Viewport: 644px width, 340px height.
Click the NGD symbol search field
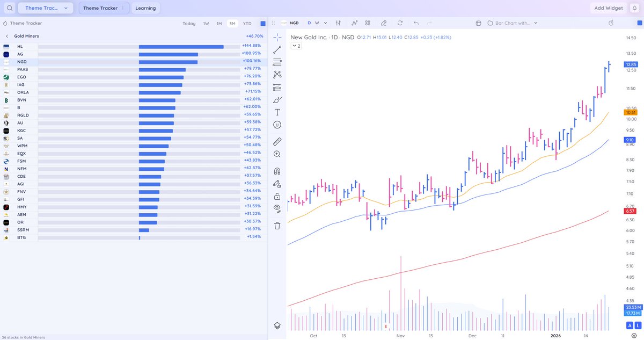pyautogui.click(x=290, y=23)
